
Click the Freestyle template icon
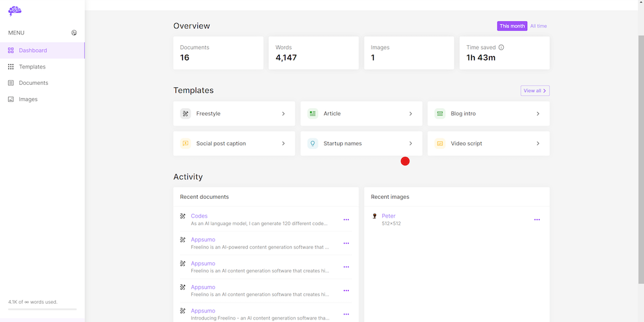[x=186, y=114]
